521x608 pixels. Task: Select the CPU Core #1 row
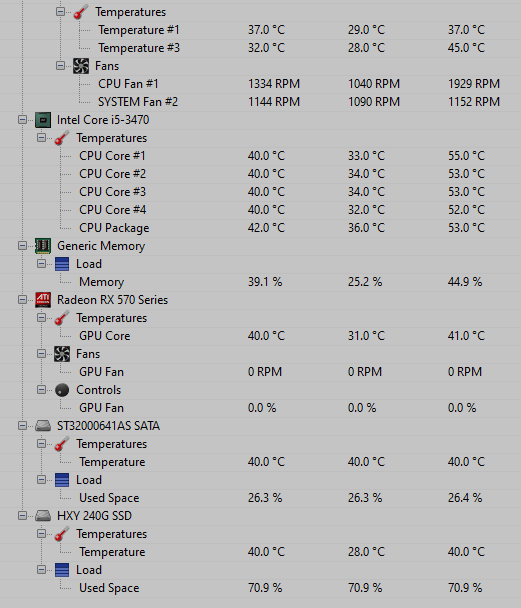click(x=260, y=156)
